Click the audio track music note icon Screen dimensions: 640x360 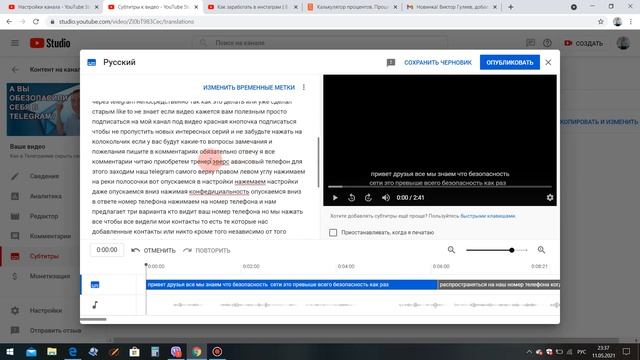95,304
